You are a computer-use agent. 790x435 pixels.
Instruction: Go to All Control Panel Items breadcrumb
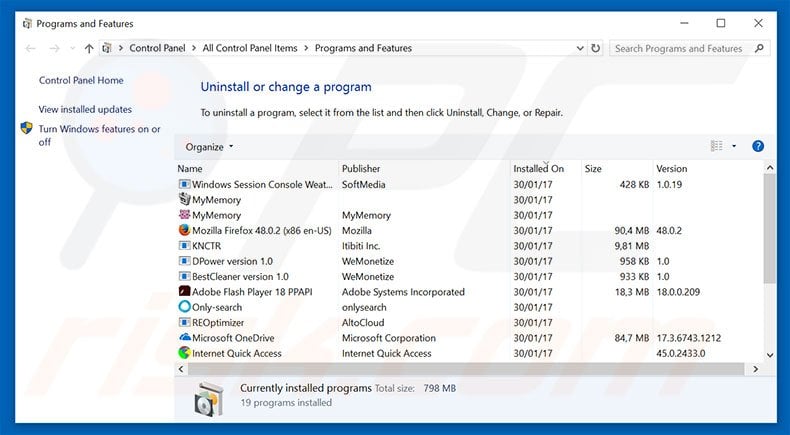250,48
